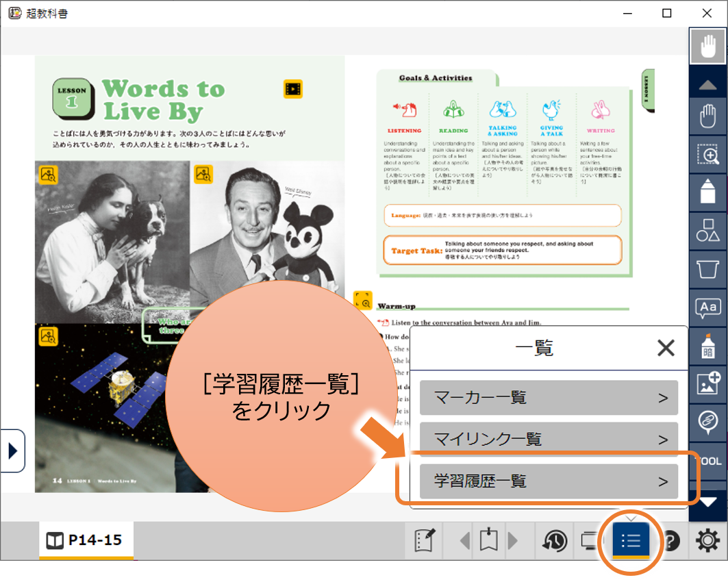Viewport: 728px width, 582px height.
Task: Click the LISTENING activity icon
Action: (405, 110)
